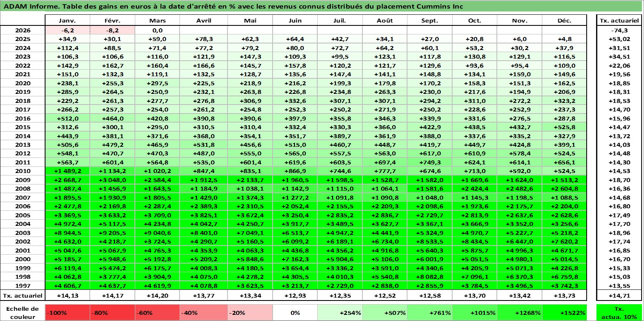
Task: Click the Août column header
Action: 385,20
